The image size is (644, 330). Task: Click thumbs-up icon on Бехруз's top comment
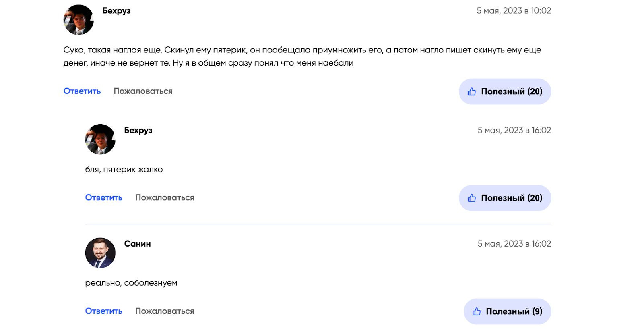click(472, 92)
